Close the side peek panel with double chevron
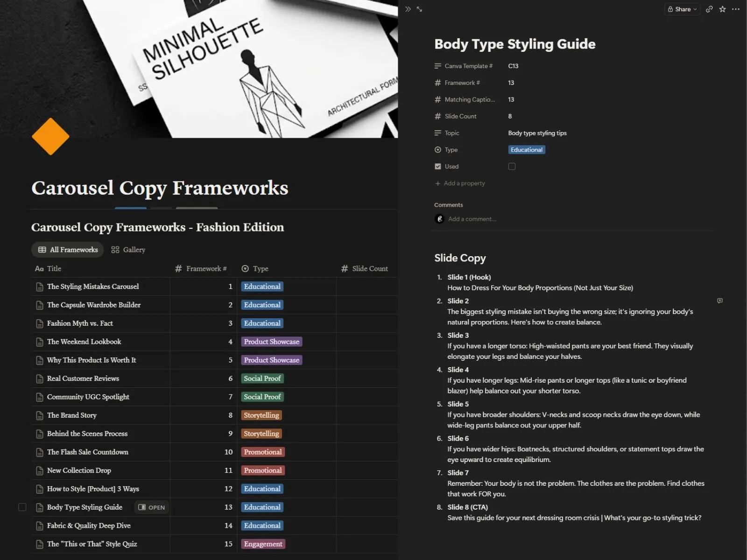This screenshot has width=747, height=560. pos(408,9)
